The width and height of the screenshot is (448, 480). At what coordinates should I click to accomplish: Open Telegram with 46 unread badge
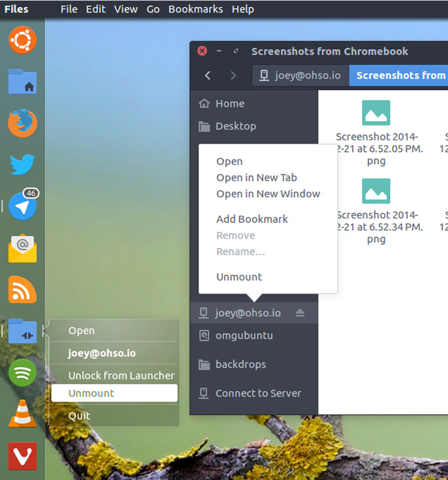coord(23,206)
